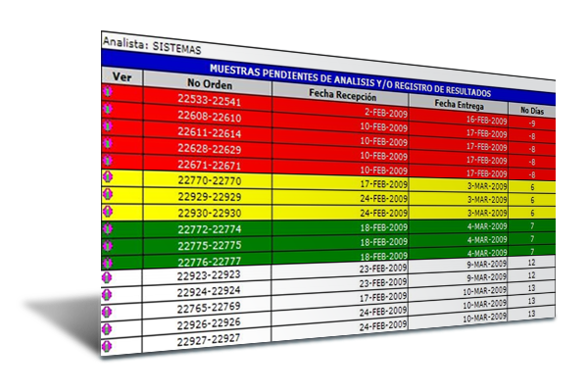Select order number 22533-22541
Viewport: 588px width, 392px height.
(x=210, y=100)
